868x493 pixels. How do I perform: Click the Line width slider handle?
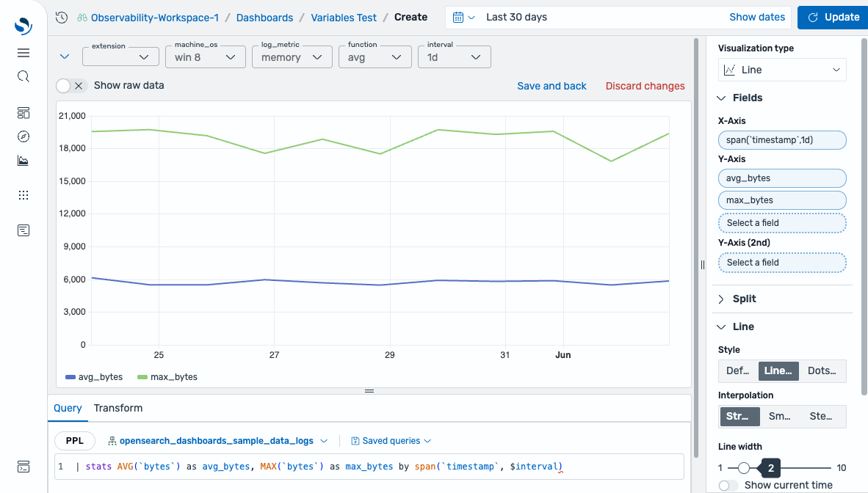744,469
